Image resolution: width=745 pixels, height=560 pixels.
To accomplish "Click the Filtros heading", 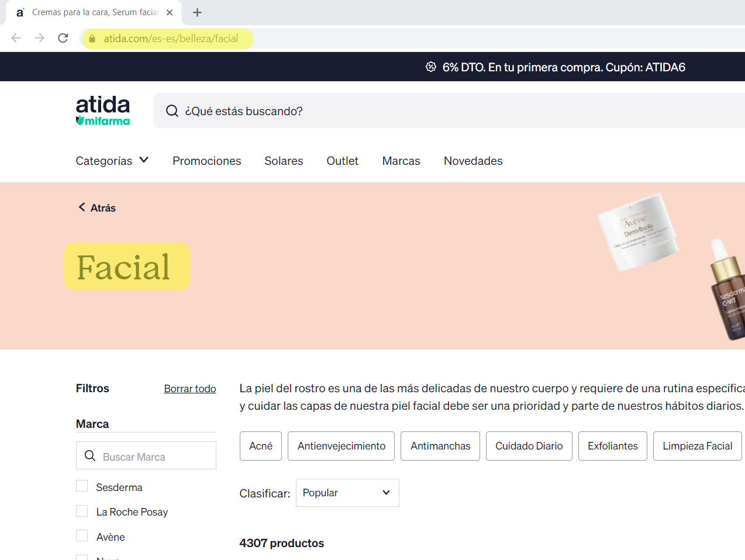I will (92, 388).
